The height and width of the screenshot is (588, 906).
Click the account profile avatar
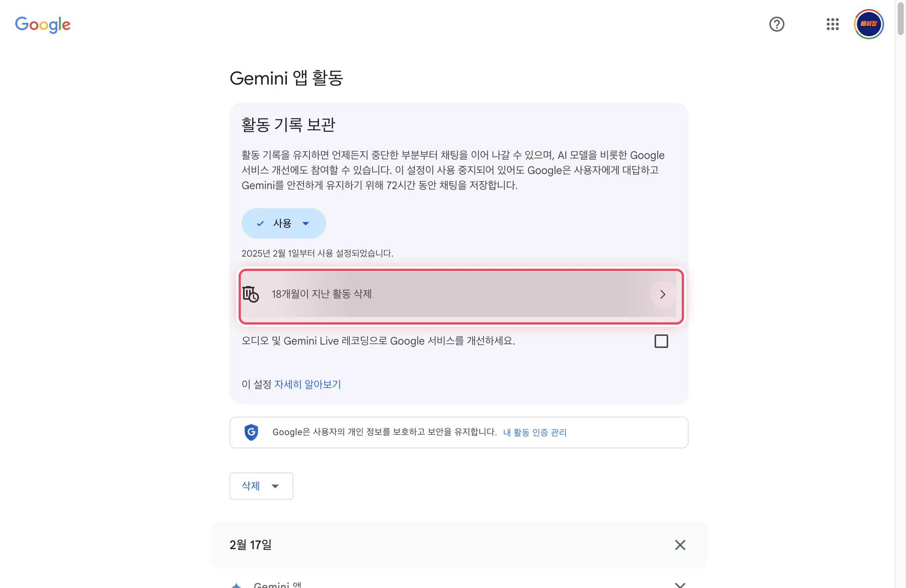pos(869,25)
